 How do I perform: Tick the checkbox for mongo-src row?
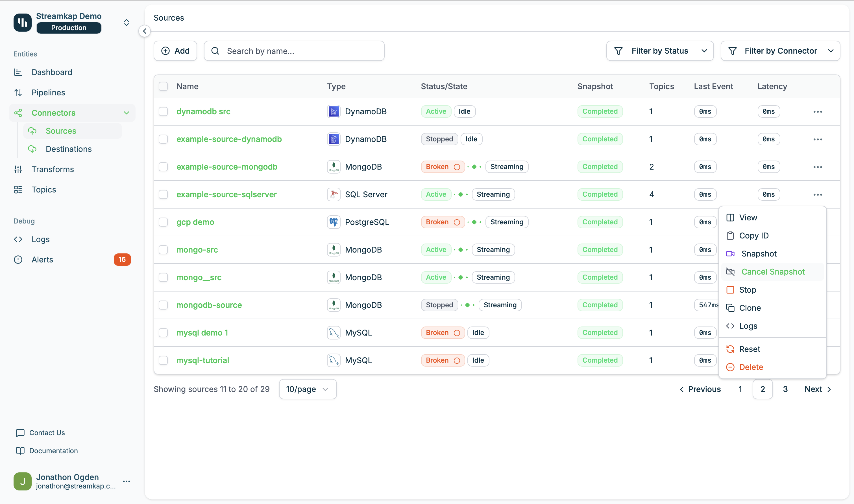[x=164, y=250]
